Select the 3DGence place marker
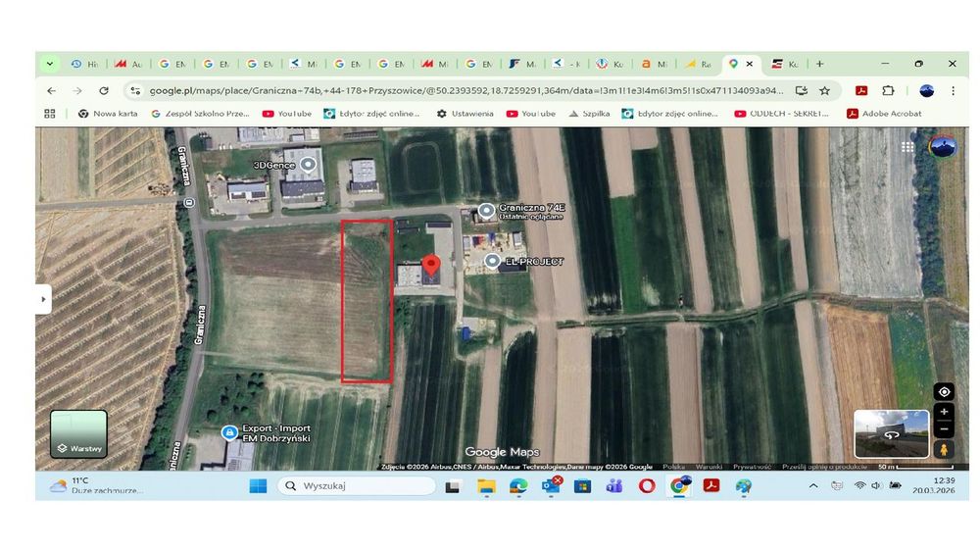Image resolution: width=980 pixels, height=552 pixels. 308,165
